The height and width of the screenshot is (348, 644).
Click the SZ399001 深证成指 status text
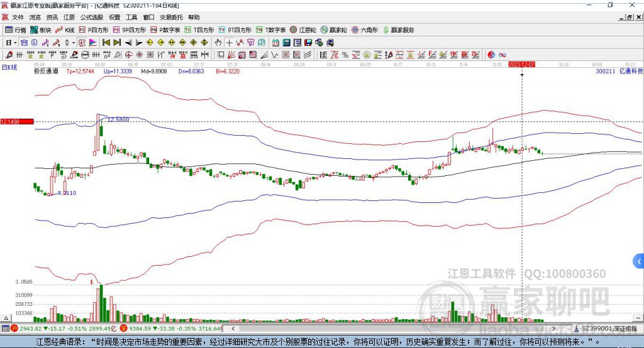[609, 329]
